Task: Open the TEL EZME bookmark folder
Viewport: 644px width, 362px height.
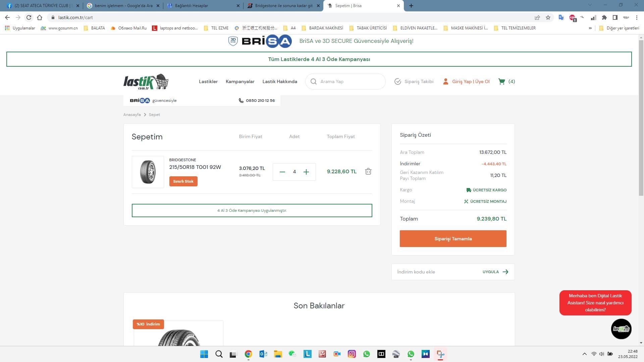Action: pos(216,28)
